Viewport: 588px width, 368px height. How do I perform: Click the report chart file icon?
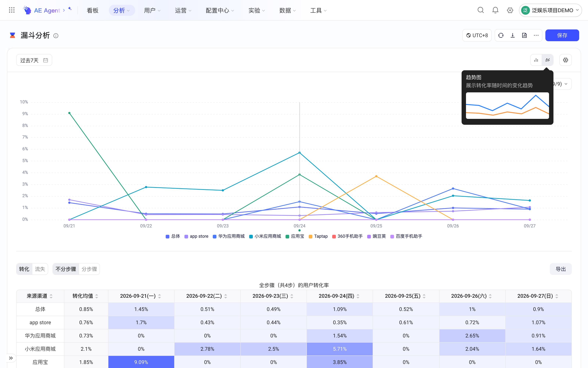pos(524,35)
